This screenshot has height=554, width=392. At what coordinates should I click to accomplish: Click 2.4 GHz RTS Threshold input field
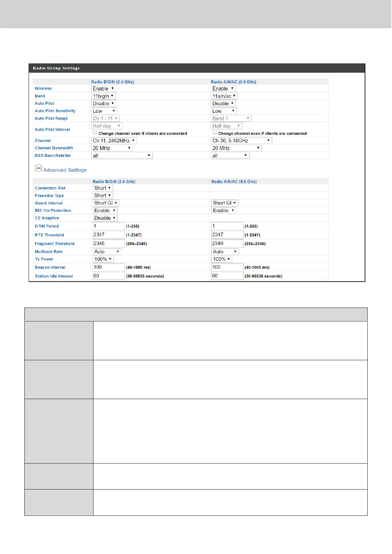[109, 235]
